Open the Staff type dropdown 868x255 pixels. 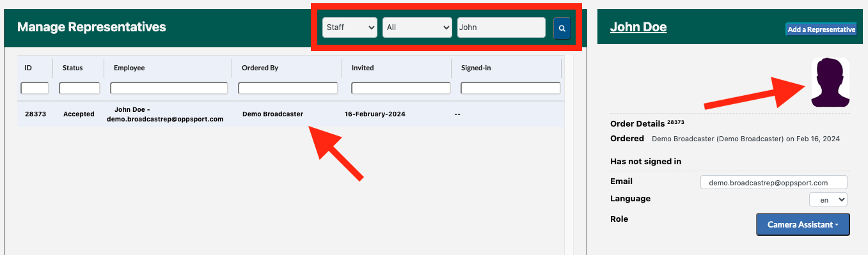point(350,27)
